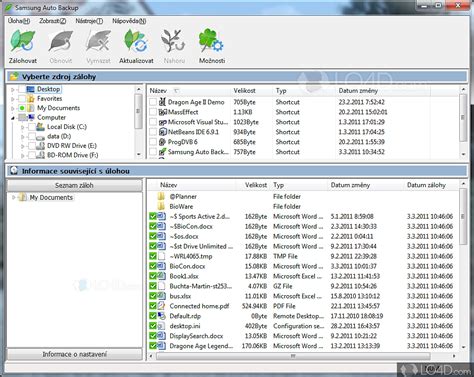Open the Zobrazit menu

coord(53,21)
